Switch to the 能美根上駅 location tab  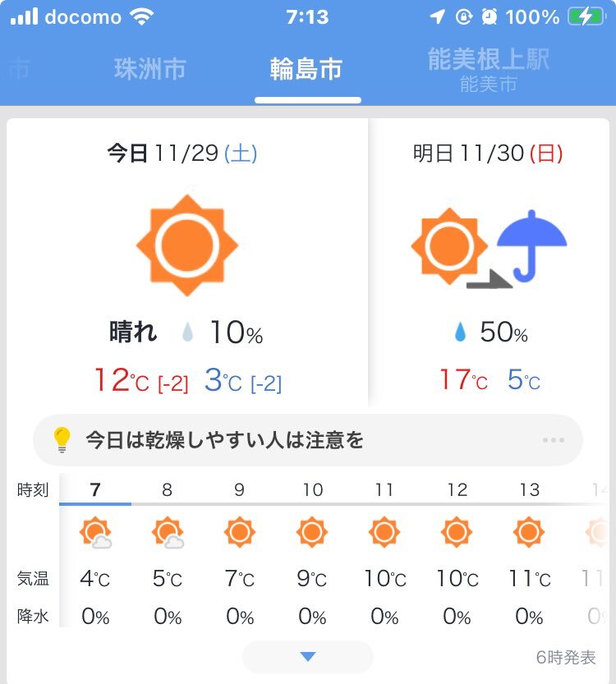(x=489, y=69)
